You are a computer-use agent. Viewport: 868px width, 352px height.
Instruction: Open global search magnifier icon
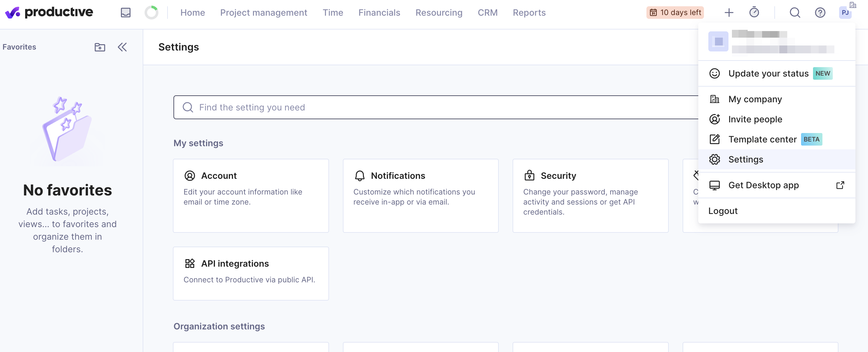[x=794, y=13]
